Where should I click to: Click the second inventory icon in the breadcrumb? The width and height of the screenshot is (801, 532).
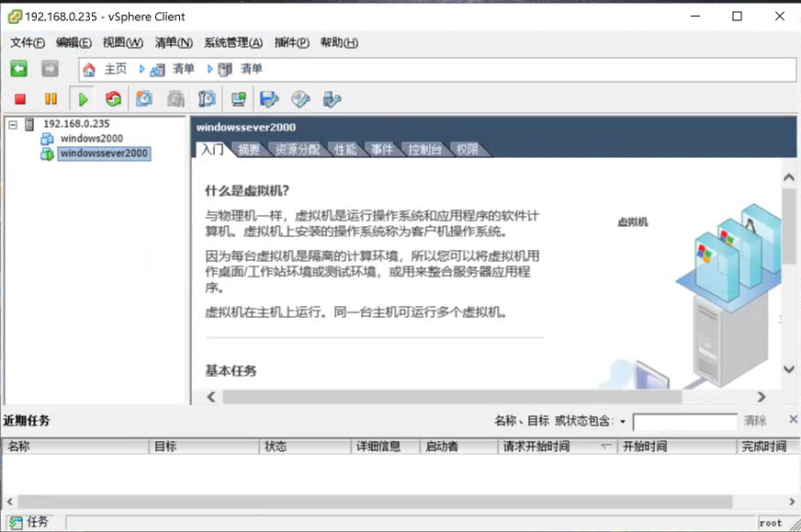[225, 69]
